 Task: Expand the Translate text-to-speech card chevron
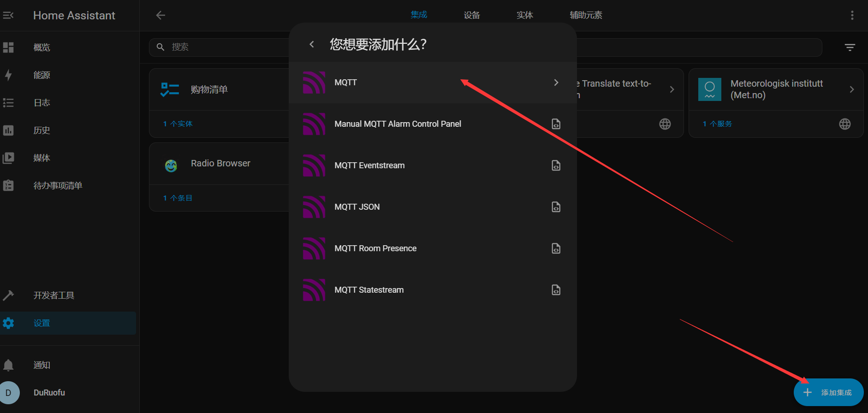point(672,89)
